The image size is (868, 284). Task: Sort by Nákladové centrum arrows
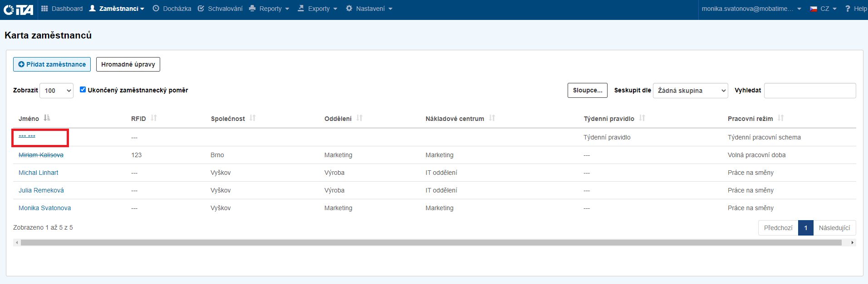click(492, 118)
